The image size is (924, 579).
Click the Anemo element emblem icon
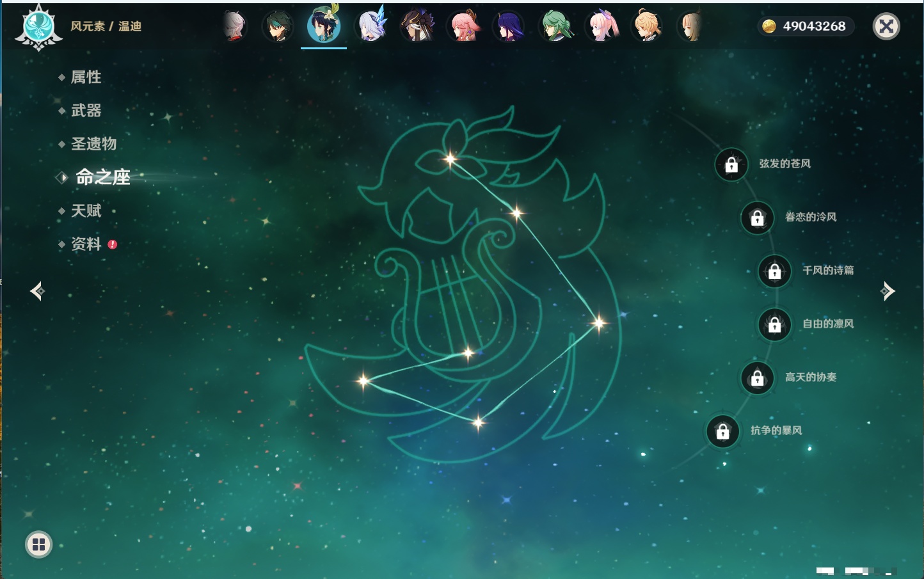[x=38, y=28]
